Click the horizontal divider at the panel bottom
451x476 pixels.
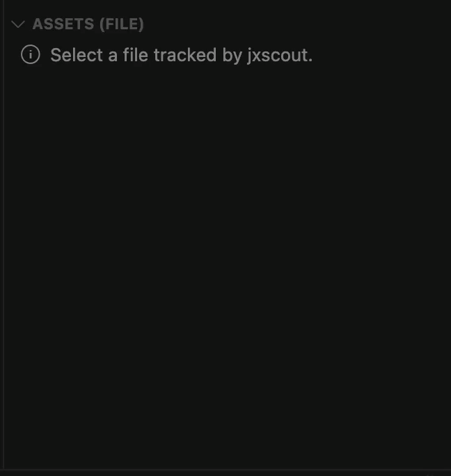[225, 468]
